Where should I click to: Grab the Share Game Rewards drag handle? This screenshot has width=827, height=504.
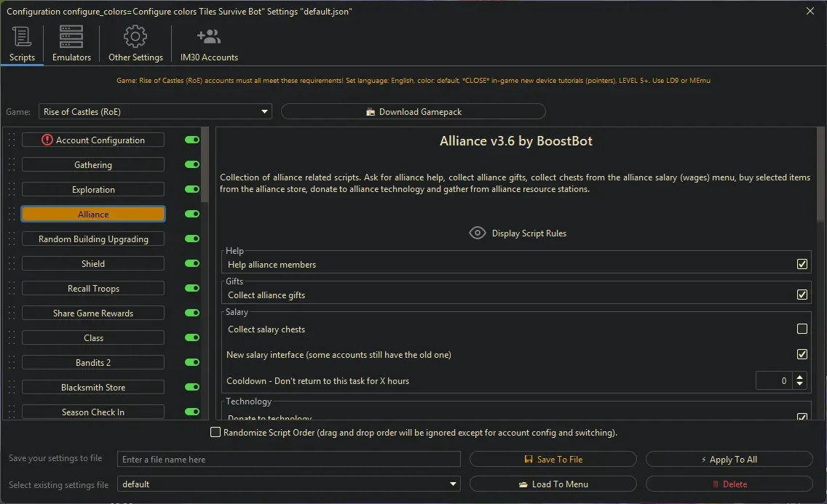pyautogui.click(x=12, y=313)
